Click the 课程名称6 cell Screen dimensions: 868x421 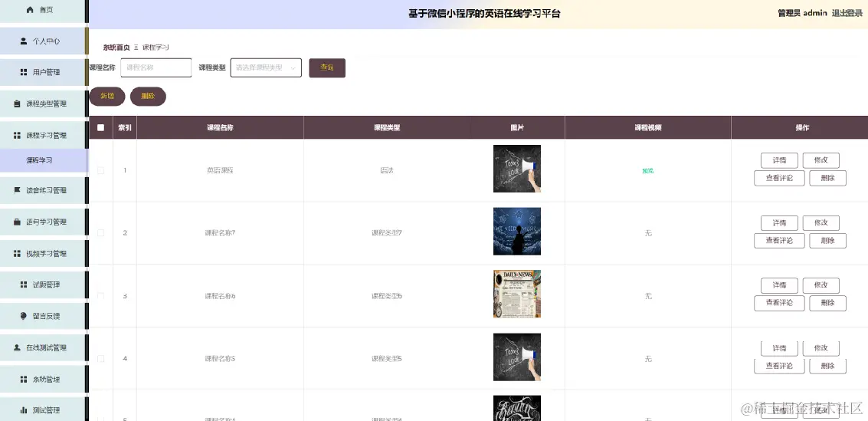click(x=221, y=296)
